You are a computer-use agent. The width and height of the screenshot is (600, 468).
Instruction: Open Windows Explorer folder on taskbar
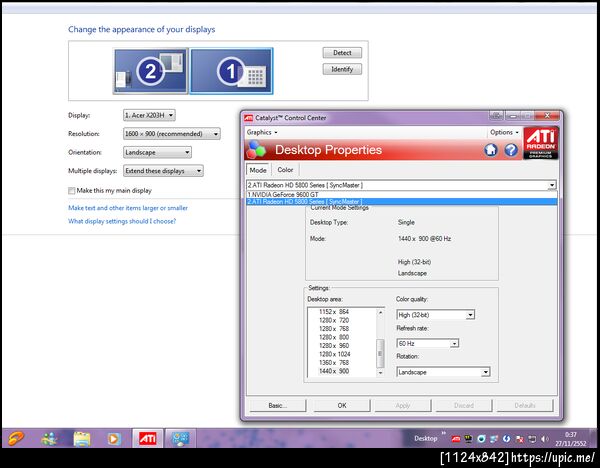tap(82, 439)
